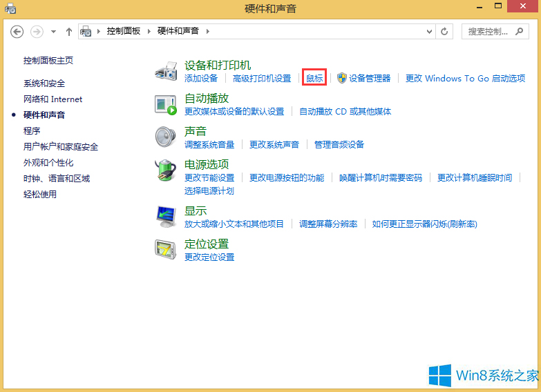Open 设备和打印机 heading link
Screen dimensions: 541x392
point(218,65)
